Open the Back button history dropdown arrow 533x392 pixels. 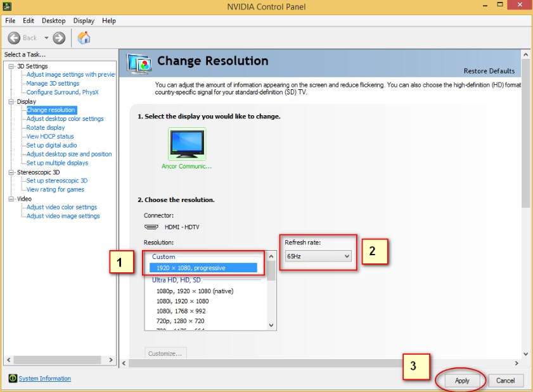click(46, 38)
